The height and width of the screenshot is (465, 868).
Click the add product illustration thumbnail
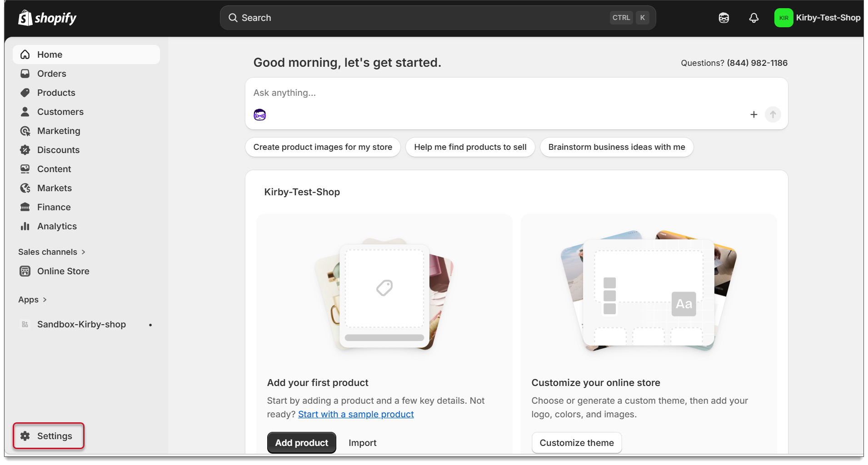coord(384,294)
